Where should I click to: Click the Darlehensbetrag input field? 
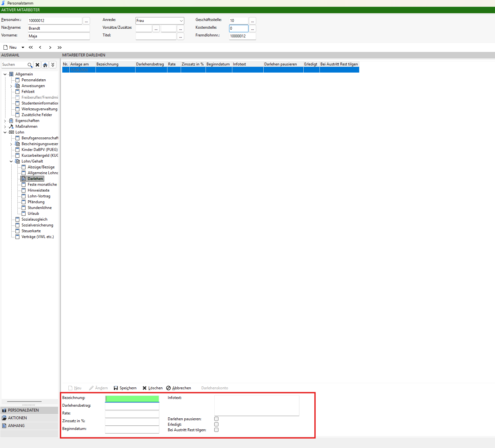[132, 406]
